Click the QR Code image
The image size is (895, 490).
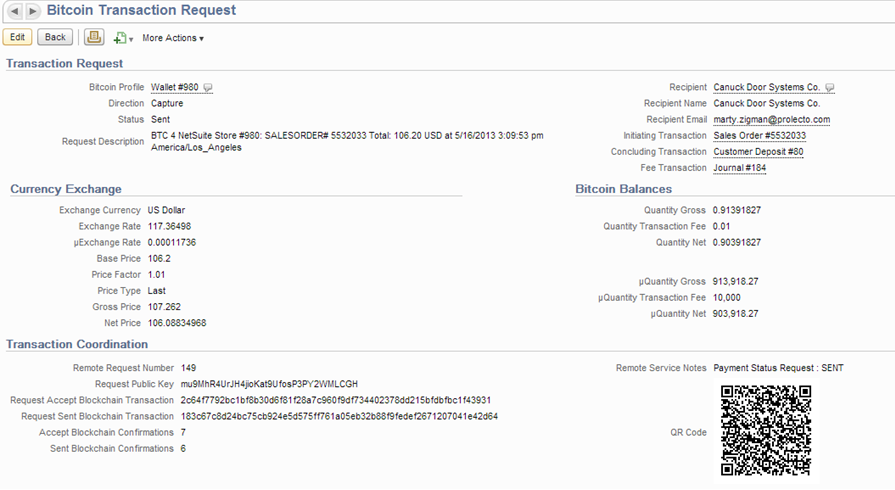click(x=765, y=431)
